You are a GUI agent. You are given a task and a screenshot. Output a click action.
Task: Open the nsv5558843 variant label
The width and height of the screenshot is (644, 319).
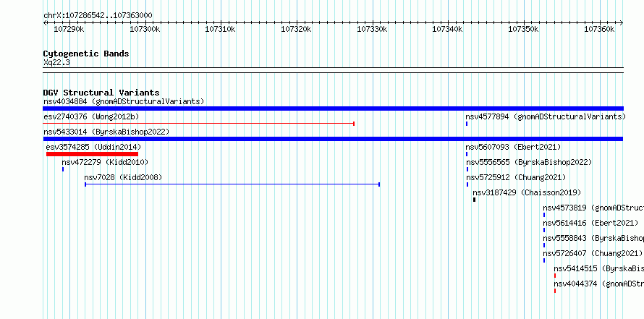click(593, 238)
